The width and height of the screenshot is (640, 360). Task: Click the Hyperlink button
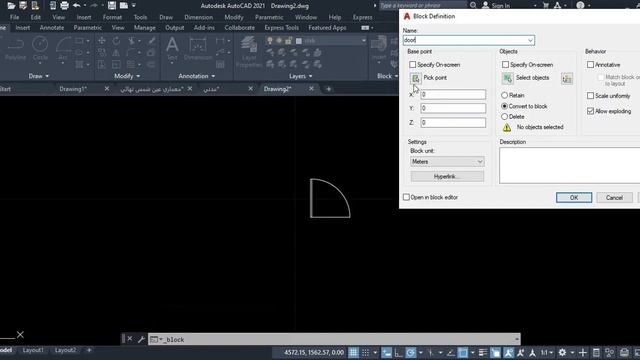point(447,176)
